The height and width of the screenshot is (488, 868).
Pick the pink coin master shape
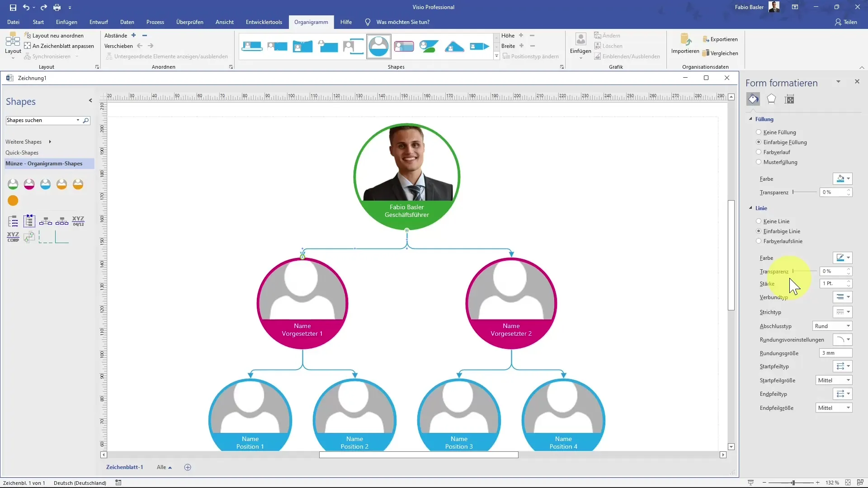point(29,184)
